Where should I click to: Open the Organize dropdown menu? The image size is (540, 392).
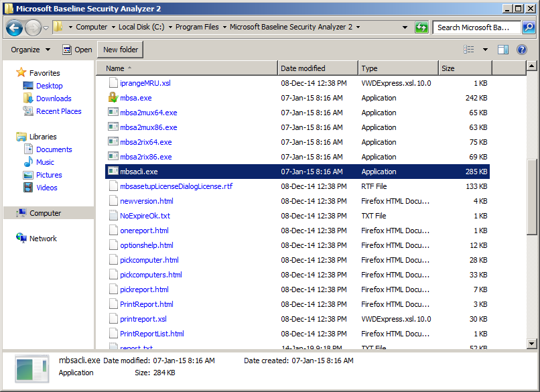(31, 50)
